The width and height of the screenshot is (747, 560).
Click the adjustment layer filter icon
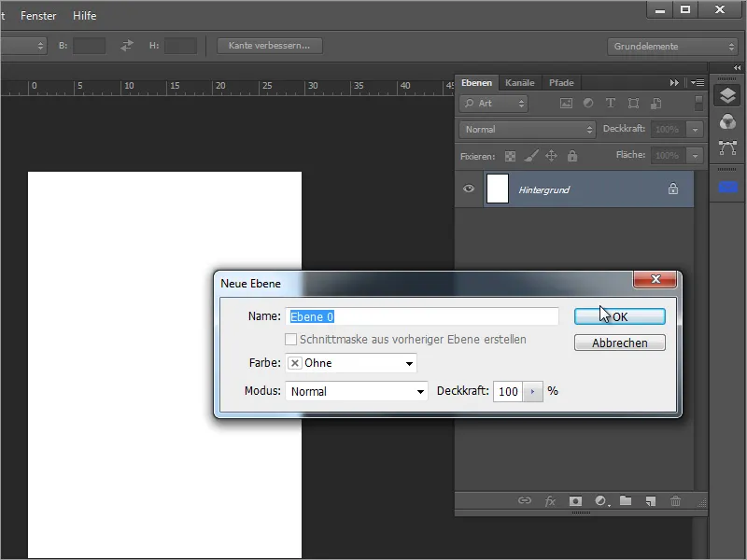point(588,104)
